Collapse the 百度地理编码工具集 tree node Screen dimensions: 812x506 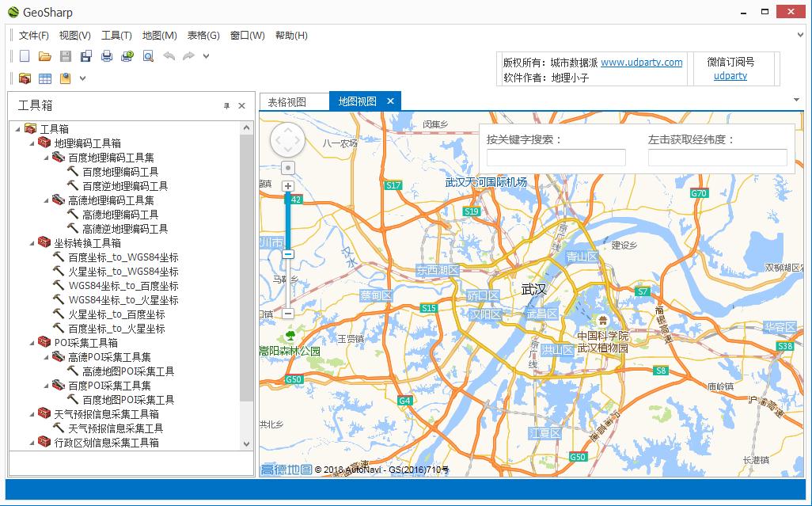(45, 158)
